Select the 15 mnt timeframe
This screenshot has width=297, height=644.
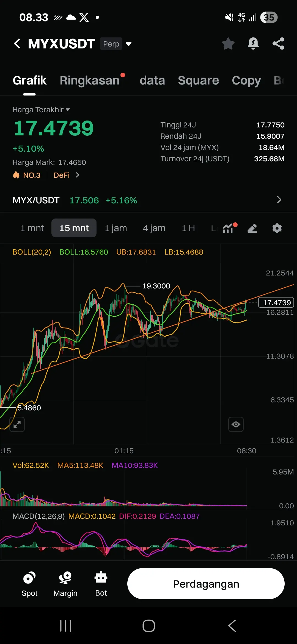pyautogui.click(x=74, y=228)
